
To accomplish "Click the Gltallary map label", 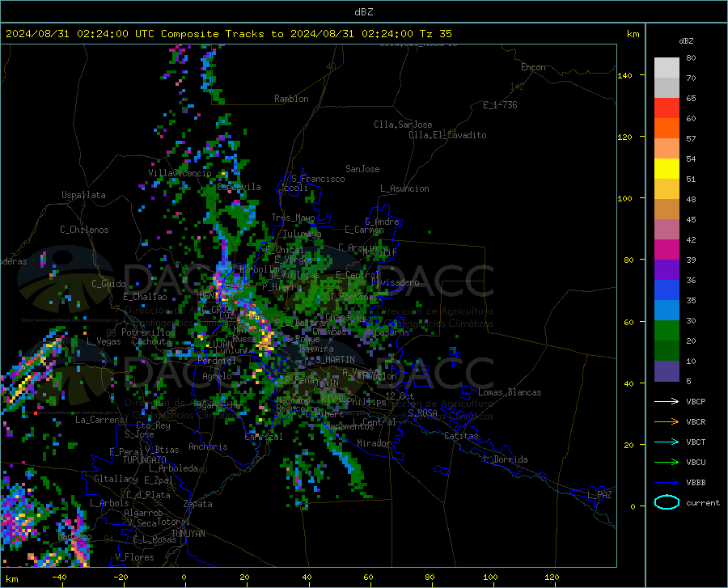I will tap(116, 479).
